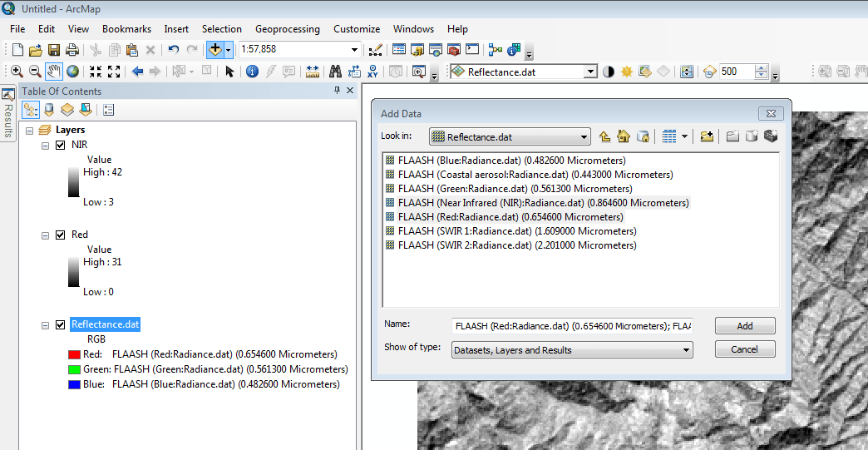Open the Python window icon

[x=472, y=50]
